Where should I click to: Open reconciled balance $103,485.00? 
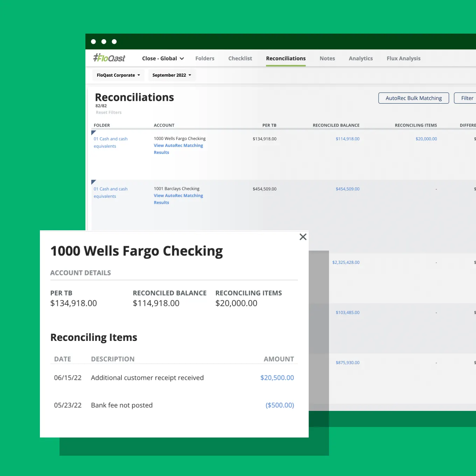point(348,313)
